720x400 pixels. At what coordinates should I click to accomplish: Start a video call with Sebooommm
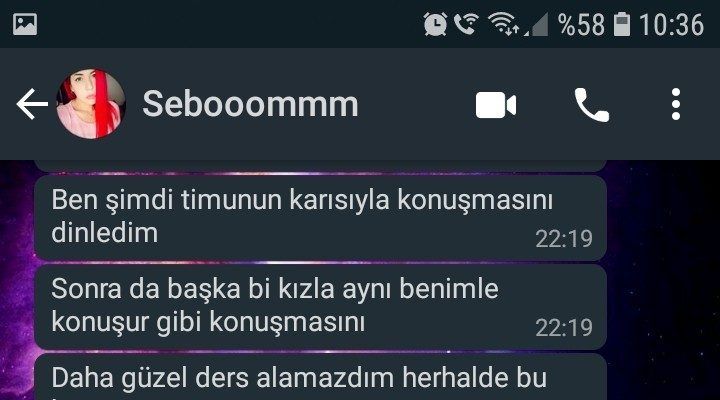(x=496, y=105)
